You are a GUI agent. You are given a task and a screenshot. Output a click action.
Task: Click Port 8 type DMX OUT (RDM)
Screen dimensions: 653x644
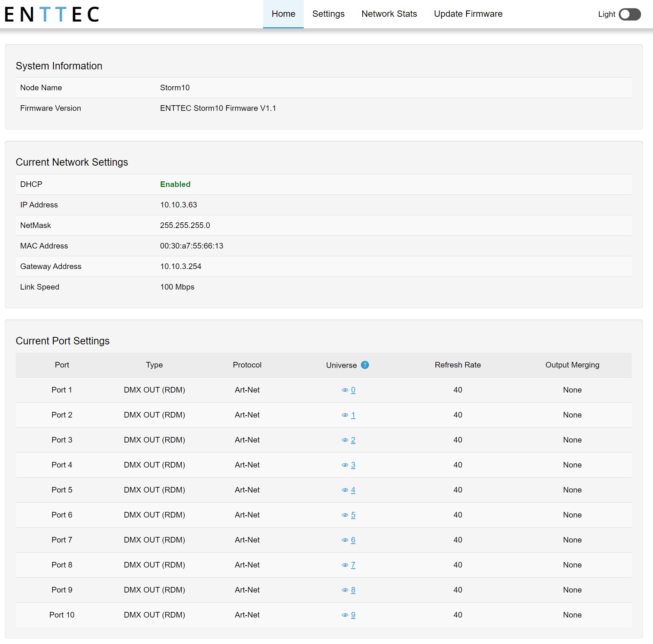click(154, 565)
